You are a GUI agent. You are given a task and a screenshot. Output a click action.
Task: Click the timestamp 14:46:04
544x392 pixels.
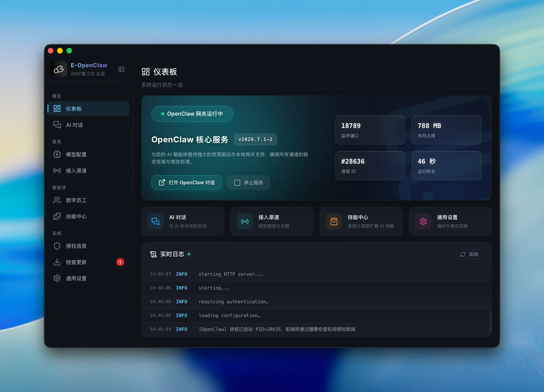(x=160, y=329)
